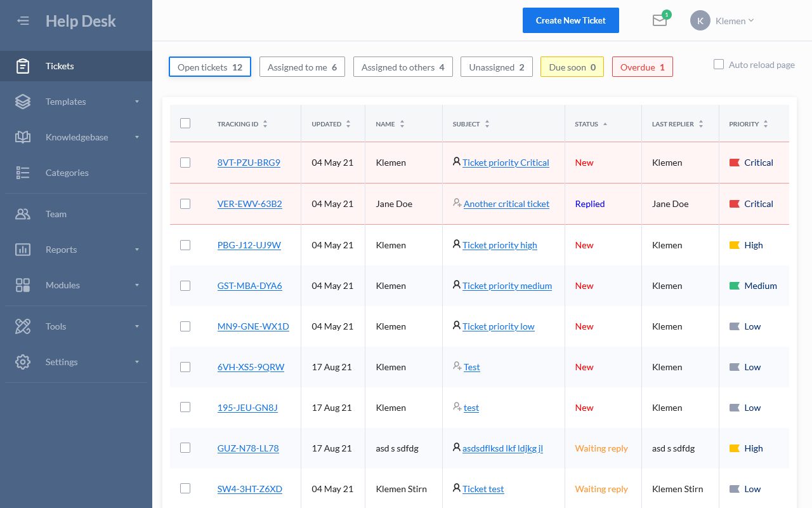Open the Klemen user account dropdown
The height and width of the screenshot is (508, 812).
(723, 20)
